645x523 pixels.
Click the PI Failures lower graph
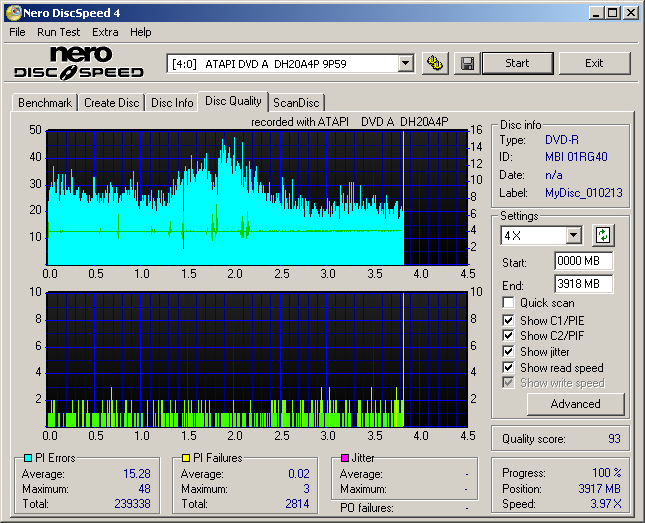pyautogui.click(x=258, y=360)
